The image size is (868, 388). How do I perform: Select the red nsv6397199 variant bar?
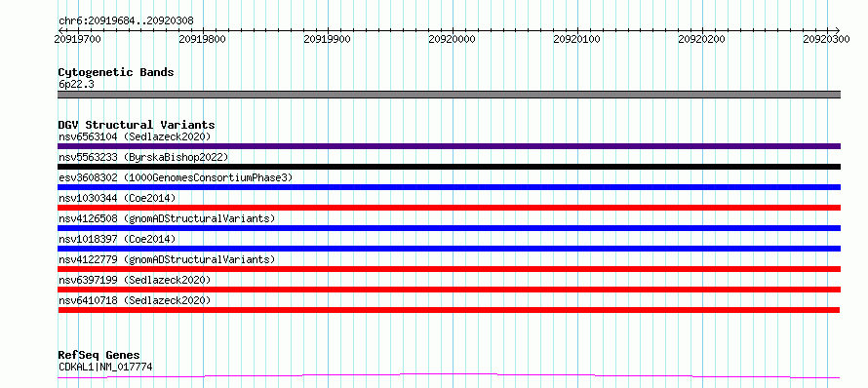(x=449, y=290)
